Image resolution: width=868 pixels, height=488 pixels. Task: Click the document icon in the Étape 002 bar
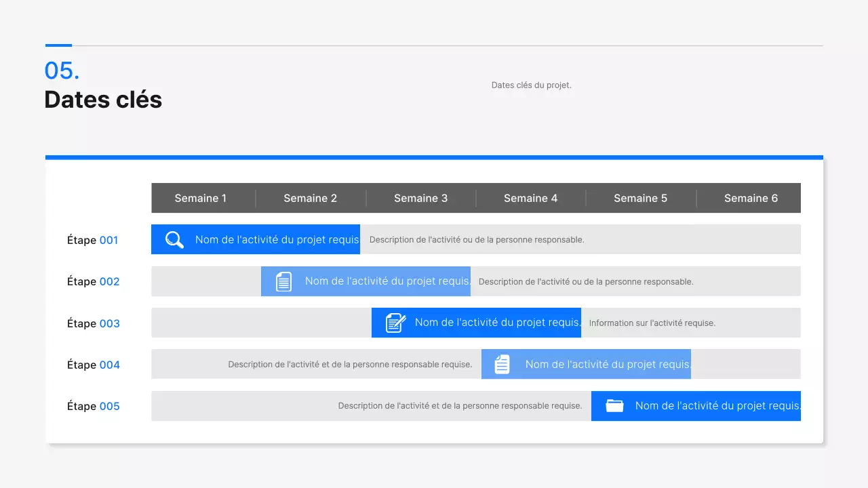pyautogui.click(x=283, y=281)
